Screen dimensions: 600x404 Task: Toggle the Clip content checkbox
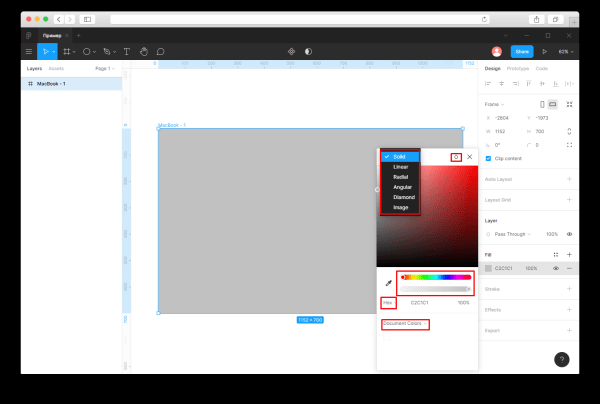(488, 157)
